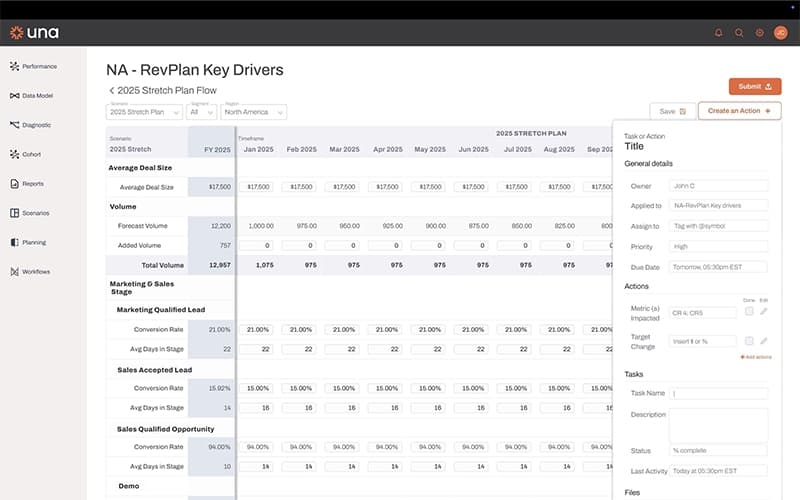Open the user avatar menu
This screenshot has width=800, height=500.
pyautogui.click(x=781, y=33)
